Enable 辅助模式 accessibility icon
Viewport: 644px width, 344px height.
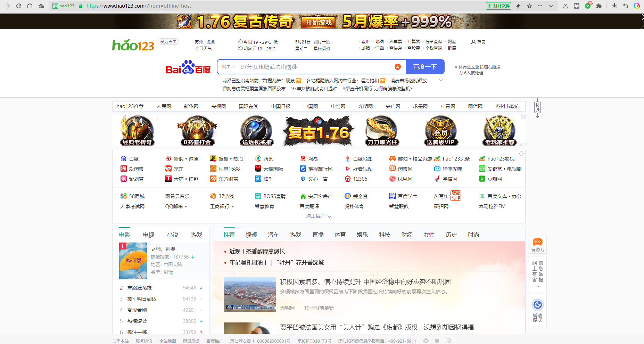pos(538,310)
